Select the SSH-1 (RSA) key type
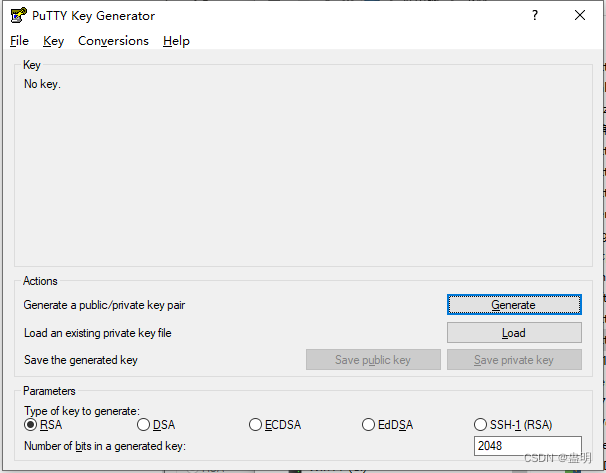This screenshot has height=473, width=606. [x=513, y=425]
